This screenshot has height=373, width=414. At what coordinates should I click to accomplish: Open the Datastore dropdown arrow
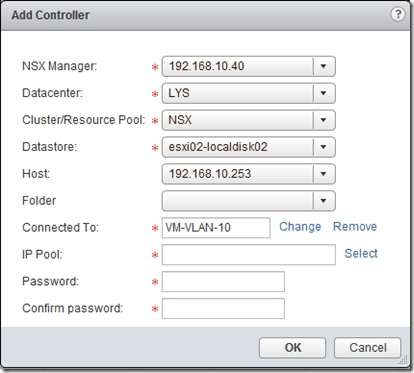(323, 147)
